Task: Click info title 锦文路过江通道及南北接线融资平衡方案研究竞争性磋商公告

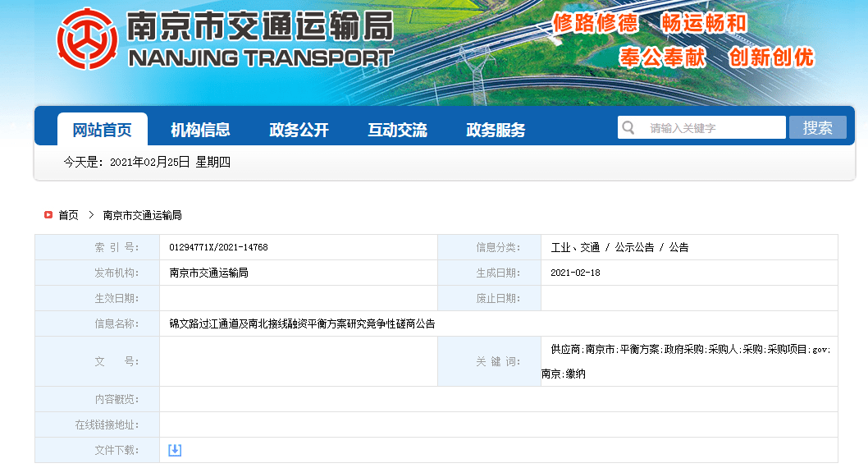Action: point(302,323)
